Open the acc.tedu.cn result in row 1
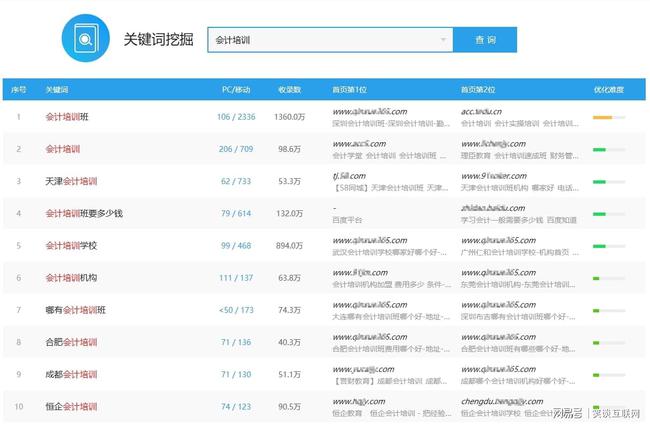Image resolution: width=650 pixels, height=424 pixels. (x=487, y=112)
